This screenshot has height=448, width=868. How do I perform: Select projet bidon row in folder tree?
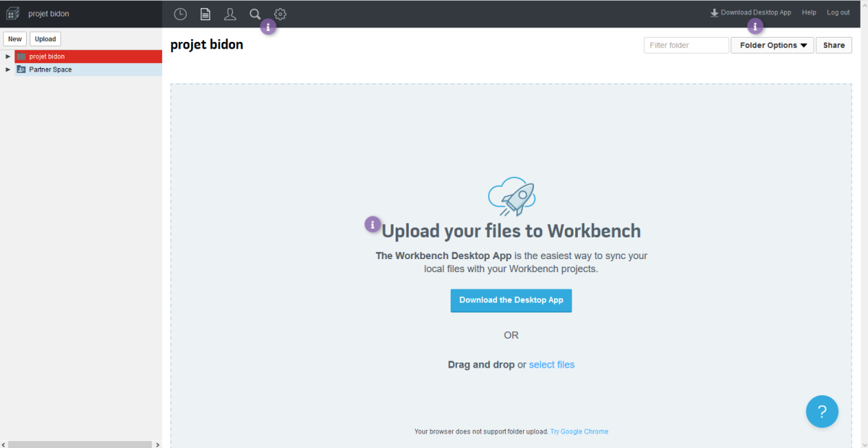click(88, 56)
